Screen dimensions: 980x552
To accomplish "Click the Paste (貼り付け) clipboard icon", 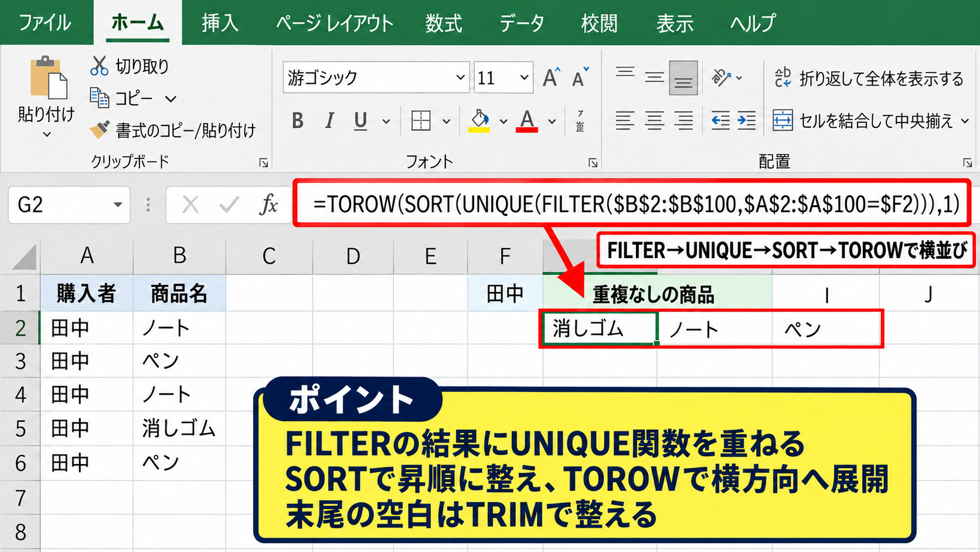I will pyautogui.click(x=49, y=77).
